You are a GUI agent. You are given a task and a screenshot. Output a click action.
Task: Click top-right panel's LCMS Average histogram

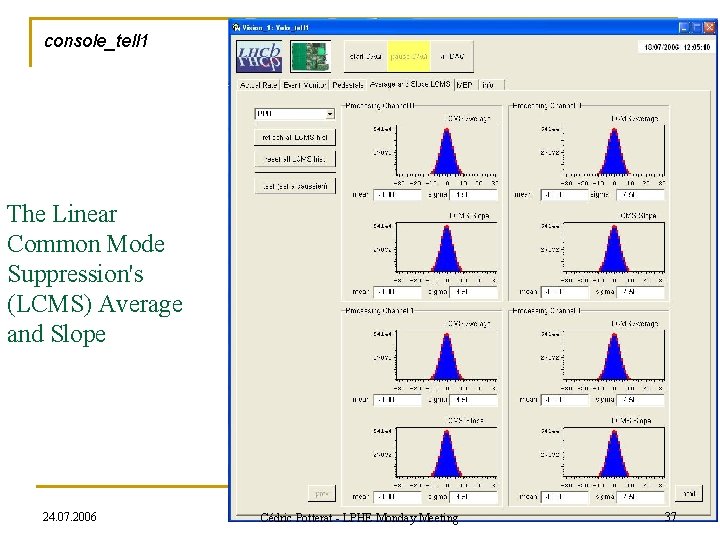pyautogui.click(x=614, y=152)
